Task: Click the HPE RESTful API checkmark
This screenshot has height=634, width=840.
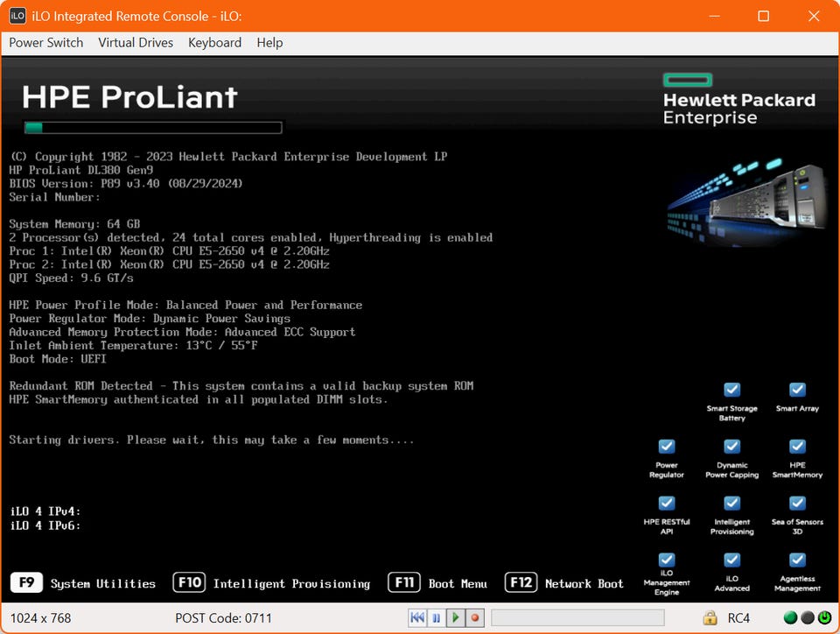Action: coord(667,504)
